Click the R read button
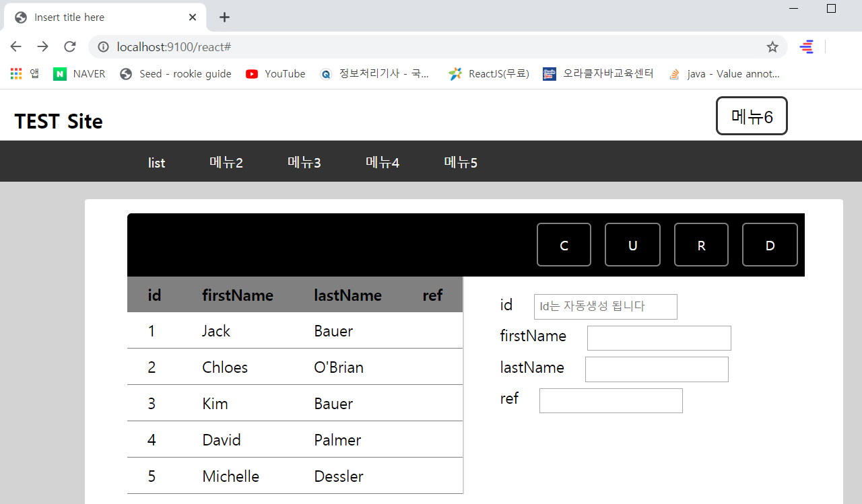 click(x=701, y=244)
